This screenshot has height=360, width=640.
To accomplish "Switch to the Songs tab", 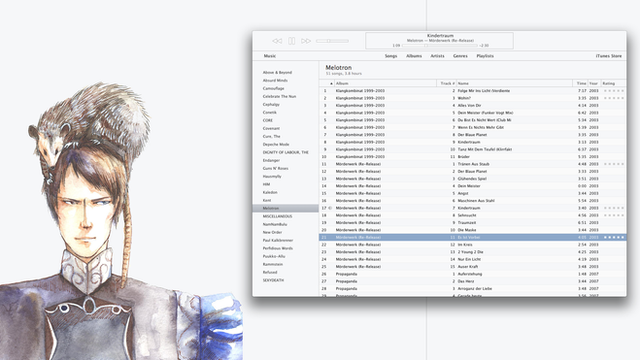I will [x=391, y=56].
